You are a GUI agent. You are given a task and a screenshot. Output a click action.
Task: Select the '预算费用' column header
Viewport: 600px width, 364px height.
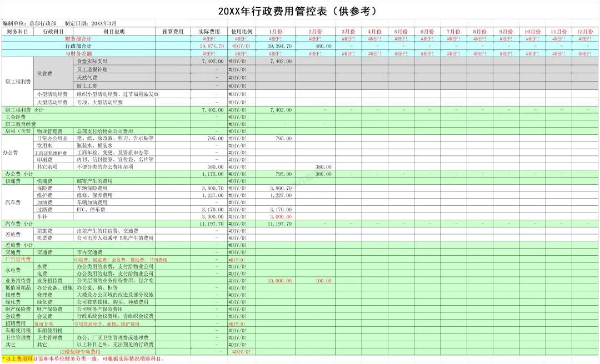pyautogui.click(x=173, y=32)
